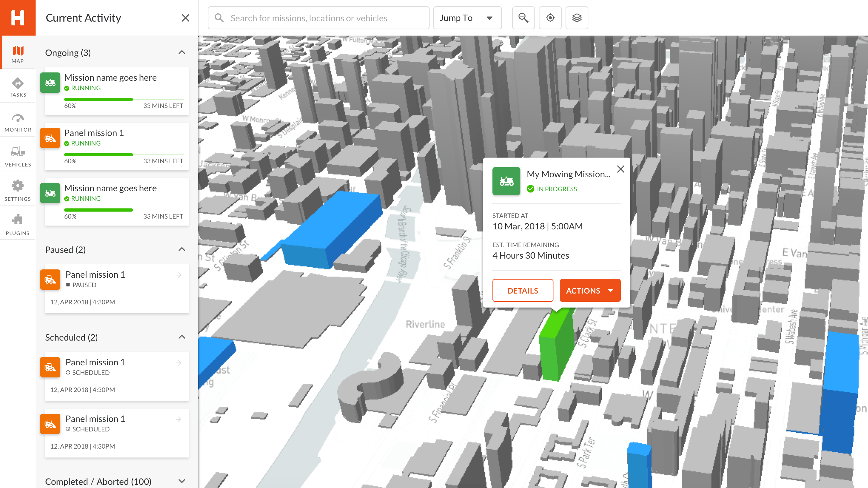Click the locate/center target icon
The height and width of the screenshot is (488, 868).
(550, 18)
